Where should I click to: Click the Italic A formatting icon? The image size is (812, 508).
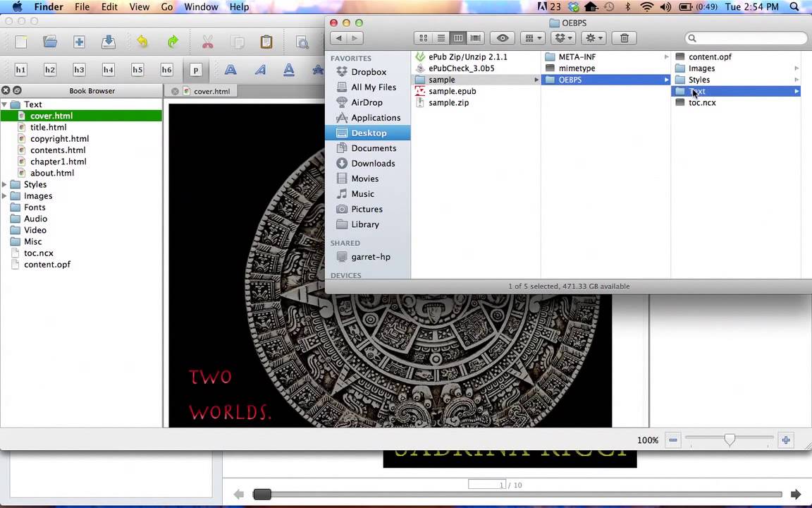(x=260, y=69)
